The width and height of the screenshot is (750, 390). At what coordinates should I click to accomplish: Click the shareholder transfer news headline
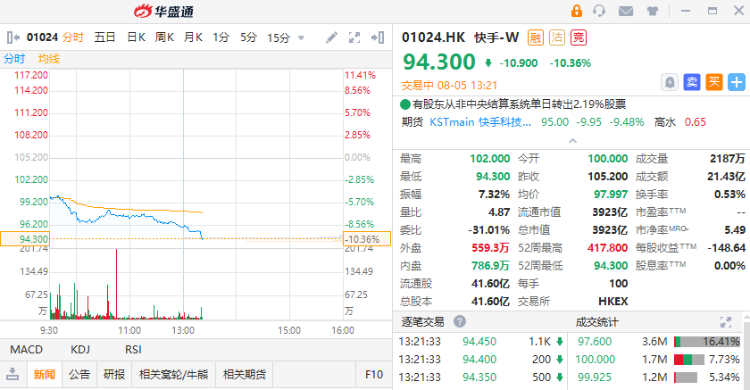[x=519, y=104]
